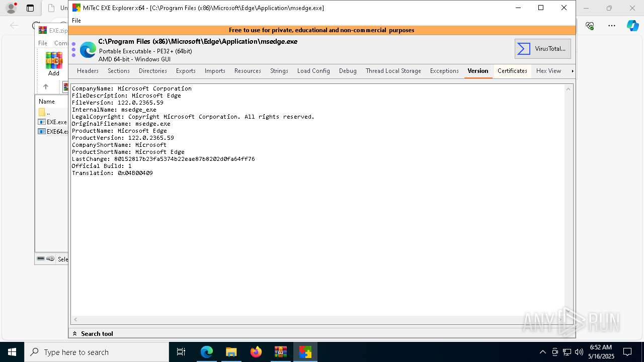
Task: Click the MiTeC EXE Explorer taskbar icon
Action: pos(305,352)
